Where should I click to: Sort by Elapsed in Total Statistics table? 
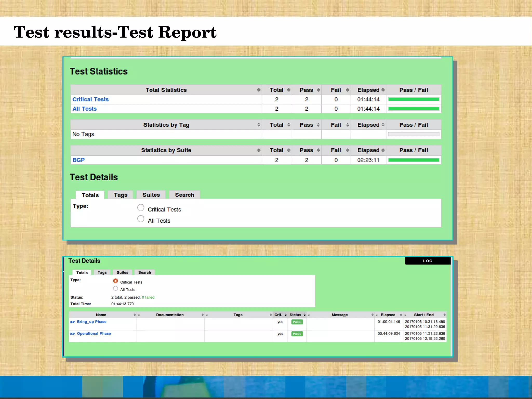tap(383, 90)
